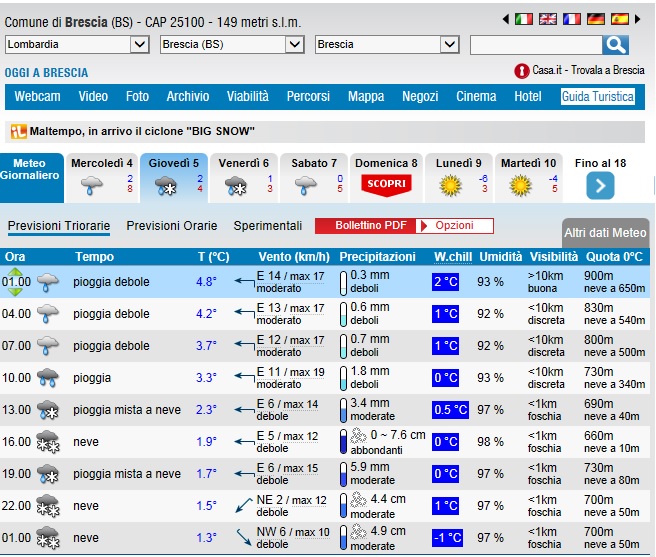This screenshot has width=656, height=557.
Task: Click the magnifying glass search button
Action: coord(616,45)
